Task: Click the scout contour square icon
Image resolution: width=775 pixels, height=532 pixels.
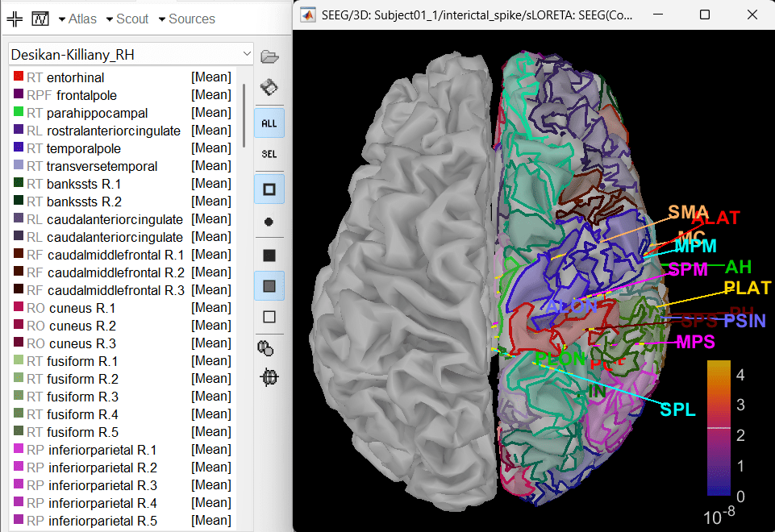Action: coord(269,190)
